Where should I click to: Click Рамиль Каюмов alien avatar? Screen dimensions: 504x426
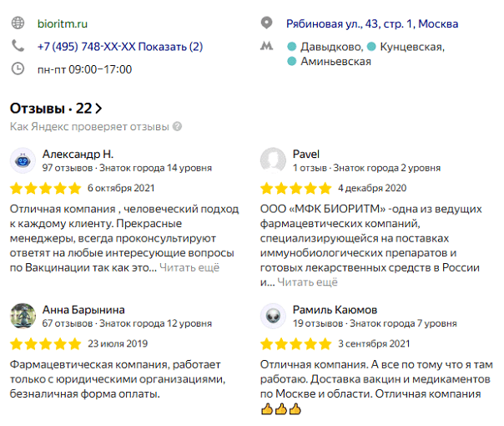click(273, 316)
